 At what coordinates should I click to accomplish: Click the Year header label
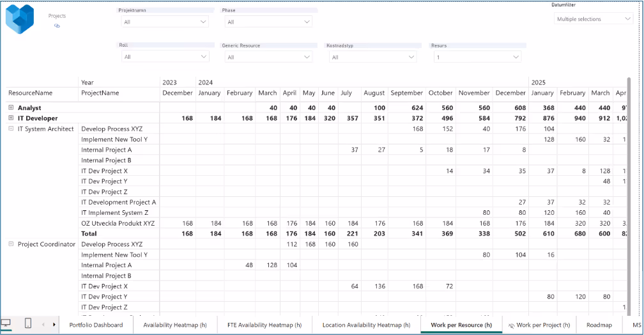pos(88,82)
